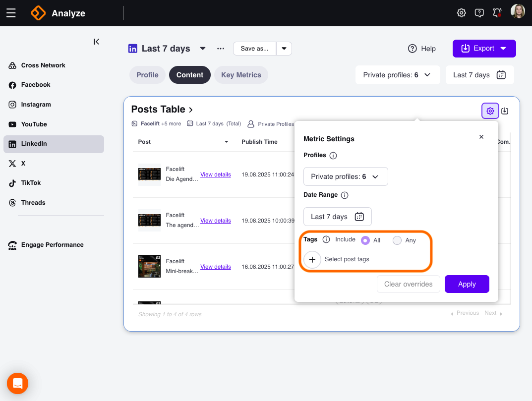532x401 pixels.
Task: Open Last 7 days picker in Metric Settings
Action: click(337, 217)
